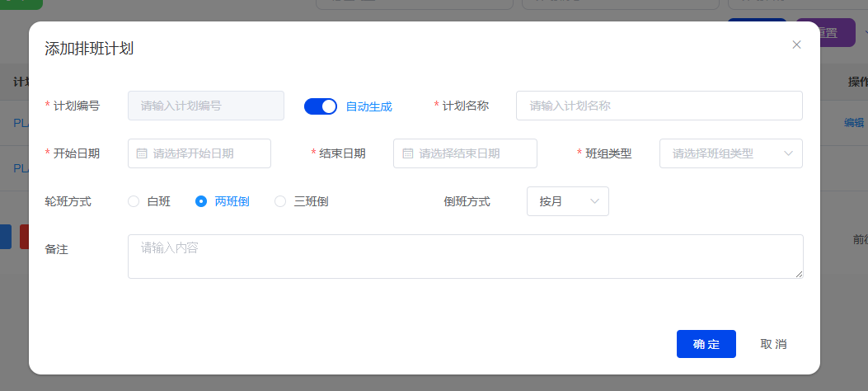Close the 添加排班计划 dialog with X
868x391 pixels.
(796, 45)
